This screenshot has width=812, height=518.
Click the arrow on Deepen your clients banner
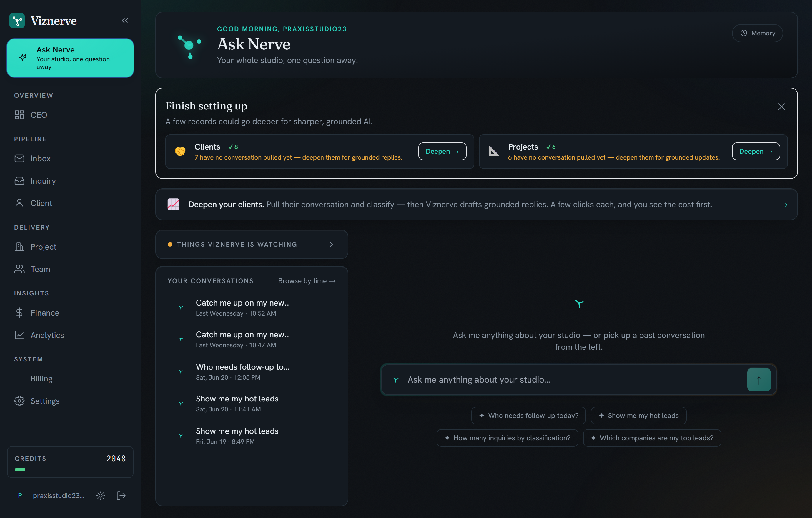(783, 205)
